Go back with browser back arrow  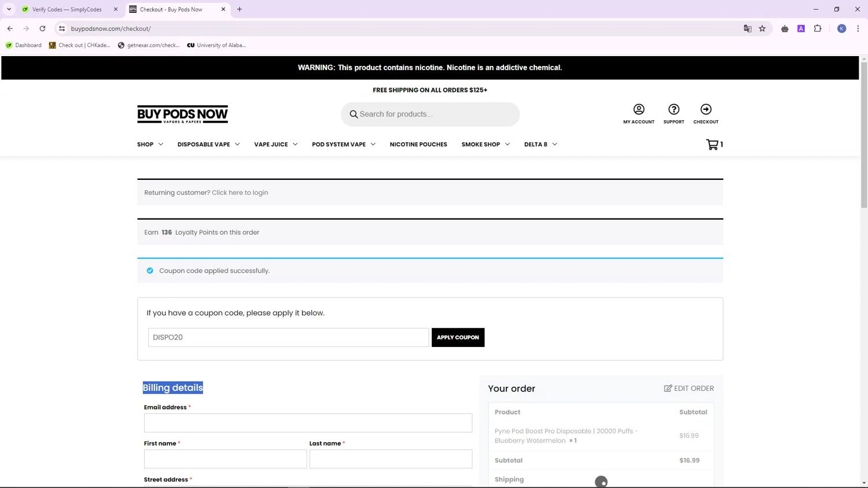click(x=10, y=28)
